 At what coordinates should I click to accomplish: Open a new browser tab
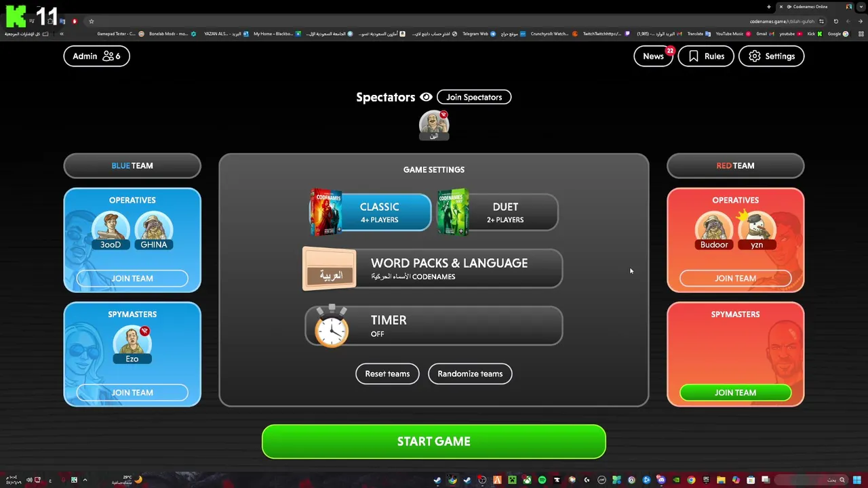[769, 7]
